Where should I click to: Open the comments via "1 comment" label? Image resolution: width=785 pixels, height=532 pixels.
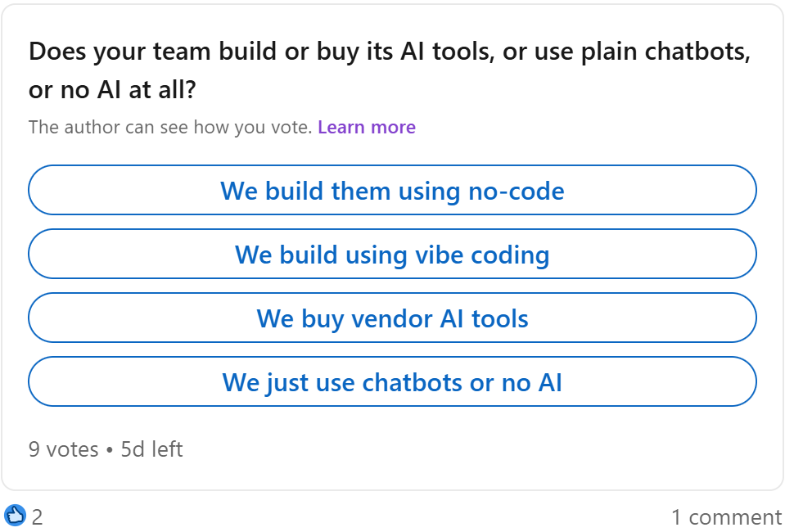[726, 516]
